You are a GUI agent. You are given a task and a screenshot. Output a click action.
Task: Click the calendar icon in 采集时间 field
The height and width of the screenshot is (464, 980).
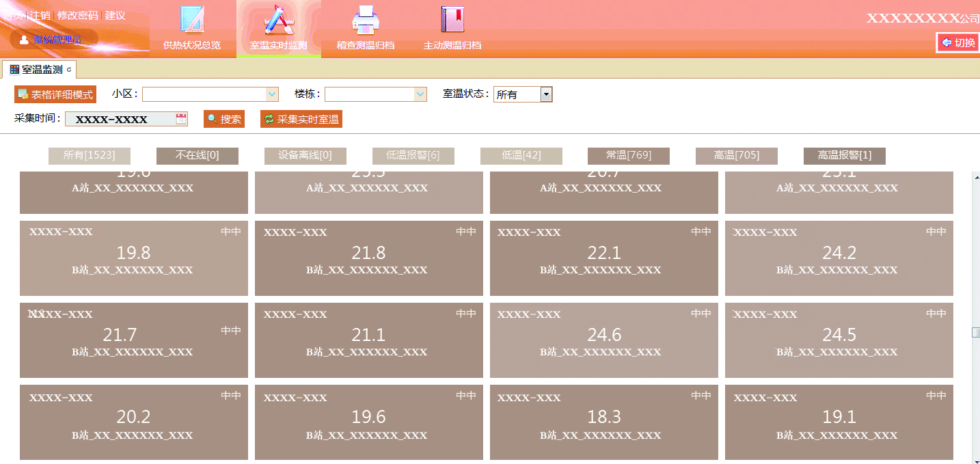pos(181,119)
